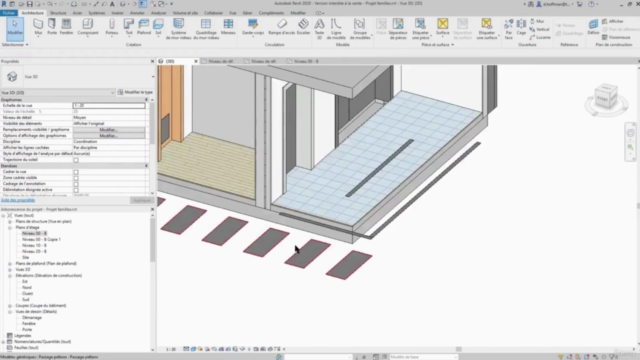
Task: Select the Fenêtre window tool
Action: click(66, 27)
